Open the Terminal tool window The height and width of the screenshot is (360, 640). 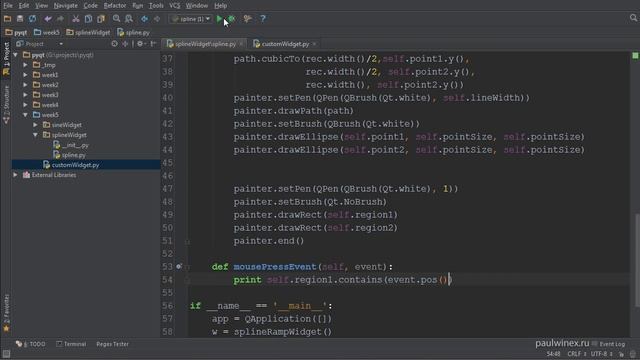click(71, 344)
